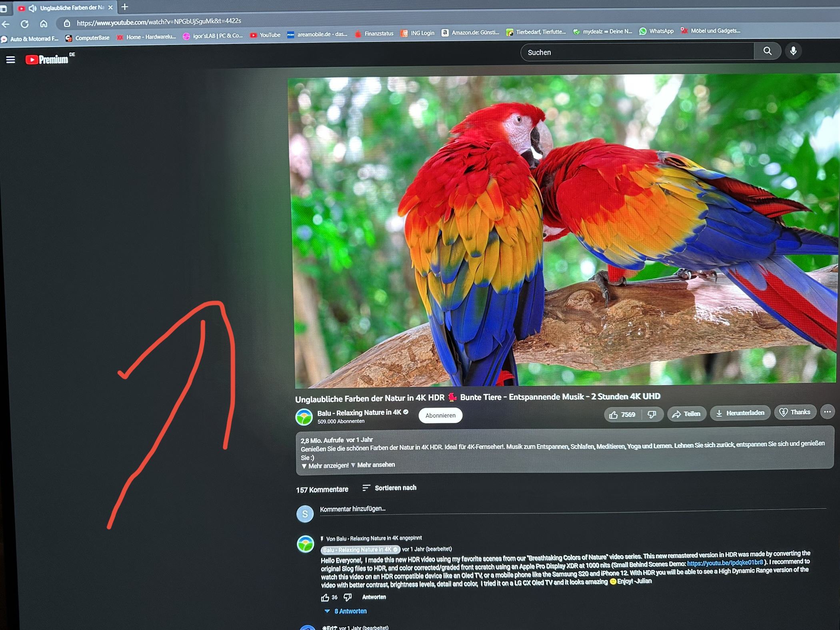The width and height of the screenshot is (840, 630).
Task: Click the YouTube Premium logo
Action: click(47, 60)
